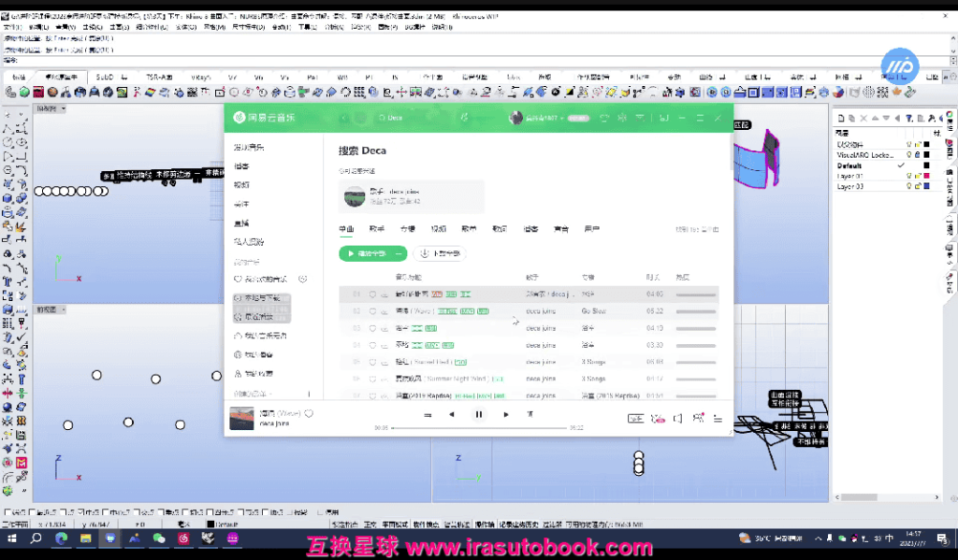
Task: Open the messages mail icon
Action: click(640, 117)
